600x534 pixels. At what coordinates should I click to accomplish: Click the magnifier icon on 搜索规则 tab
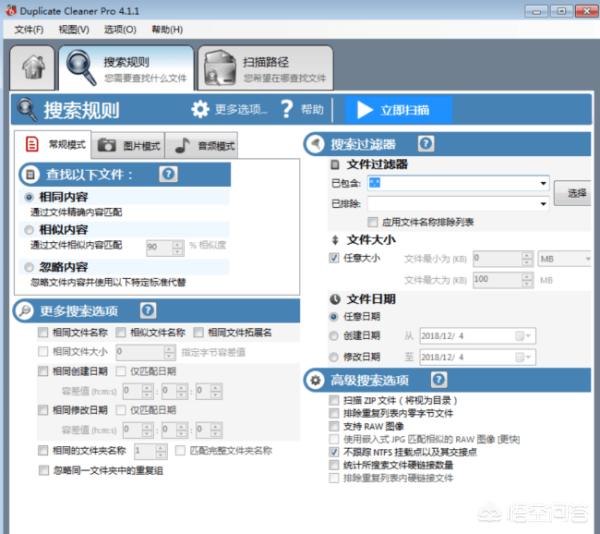81,68
